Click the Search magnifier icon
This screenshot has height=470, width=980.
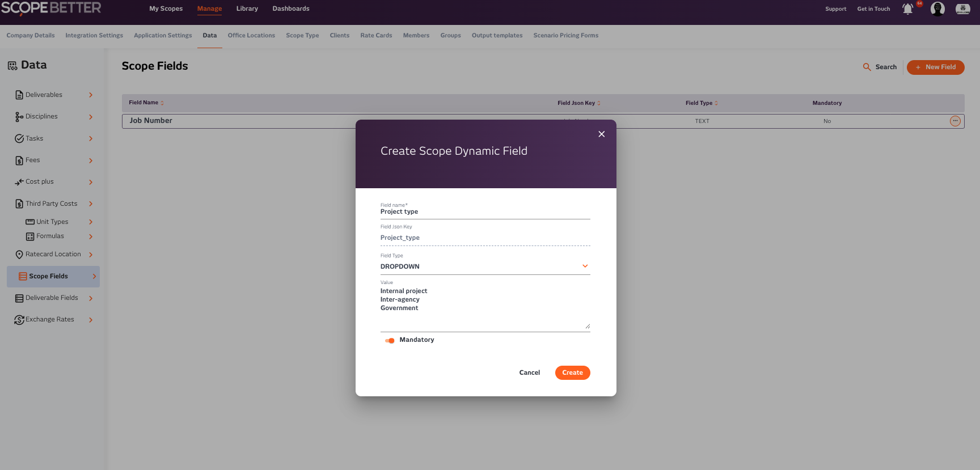point(867,67)
